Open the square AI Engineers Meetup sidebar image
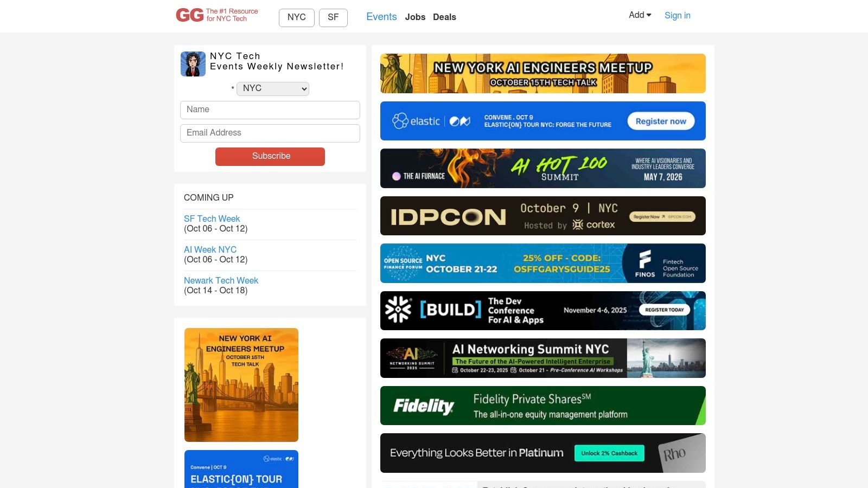The width and height of the screenshot is (868, 488). 241,385
